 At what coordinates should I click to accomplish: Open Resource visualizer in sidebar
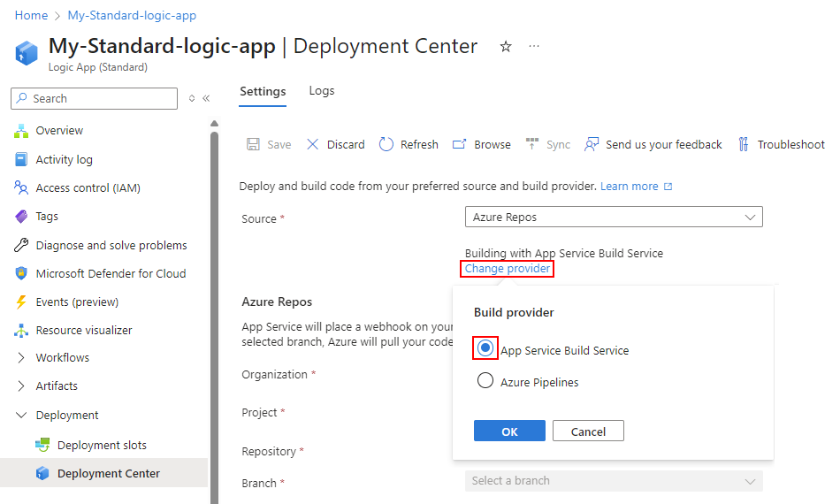click(84, 330)
